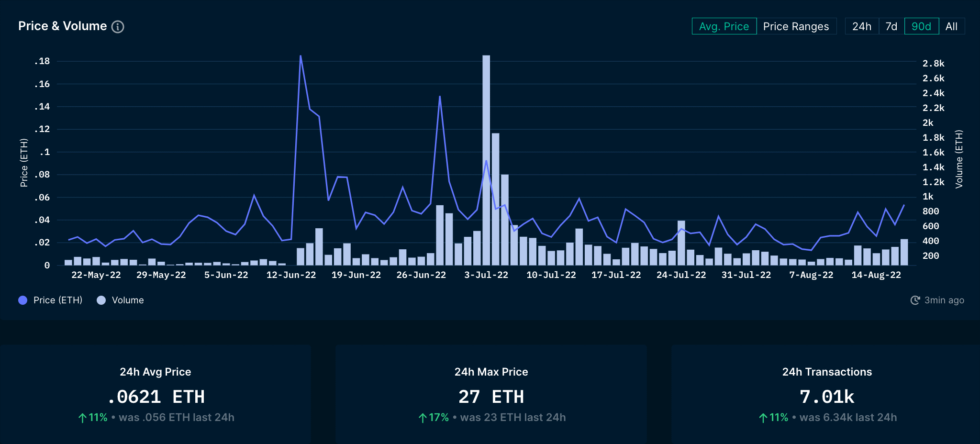Switch to Price Ranges view
Image resolution: width=980 pixels, height=444 pixels.
click(x=796, y=26)
